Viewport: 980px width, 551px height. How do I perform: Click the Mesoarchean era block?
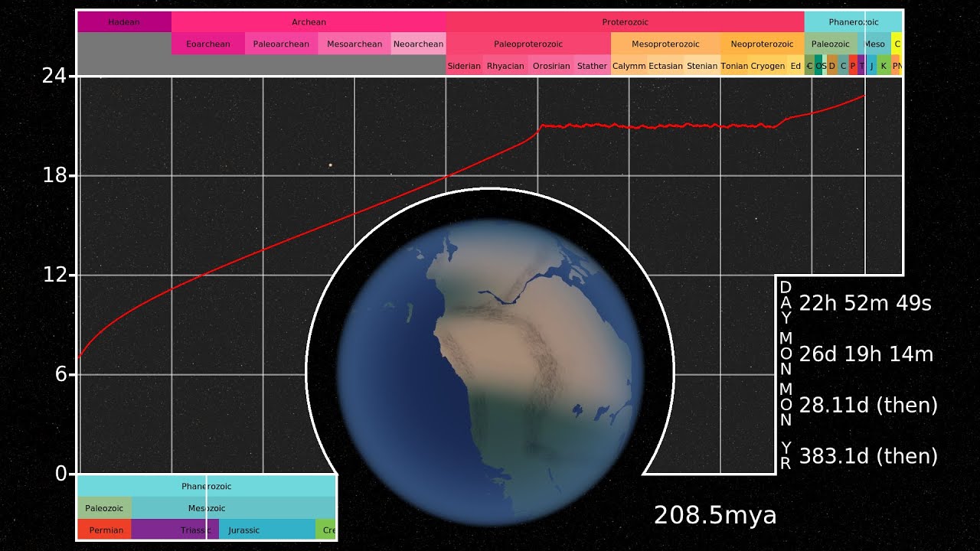(x=354, y=44)
